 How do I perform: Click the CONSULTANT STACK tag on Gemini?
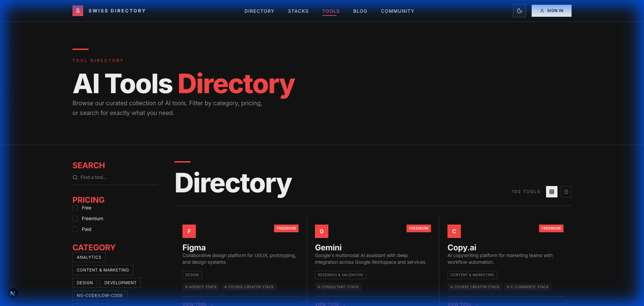(x=338, y=287)
